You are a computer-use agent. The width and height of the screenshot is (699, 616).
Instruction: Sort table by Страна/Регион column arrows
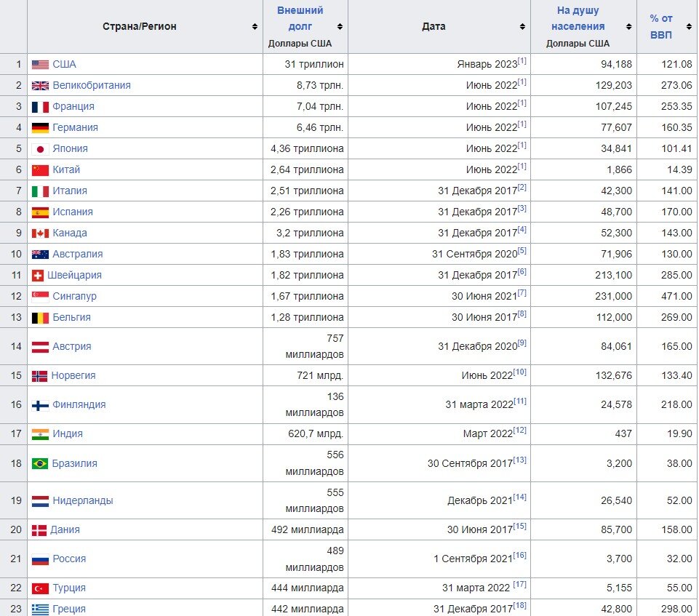[x=255, y=27]
